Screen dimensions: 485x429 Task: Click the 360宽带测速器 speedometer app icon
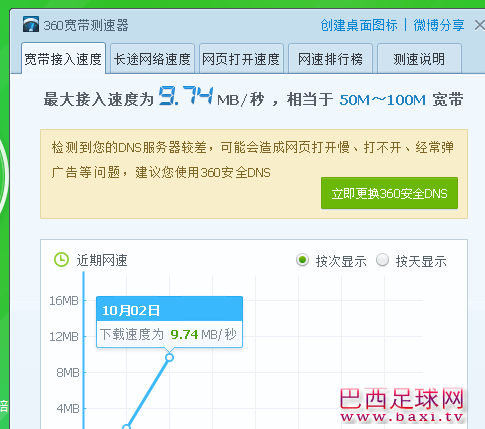coord(31,24)
